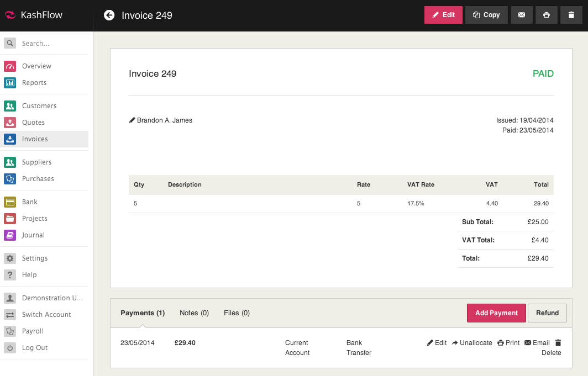
Task: Go back using the arrow next to Invoice 249
Action: 109,15
